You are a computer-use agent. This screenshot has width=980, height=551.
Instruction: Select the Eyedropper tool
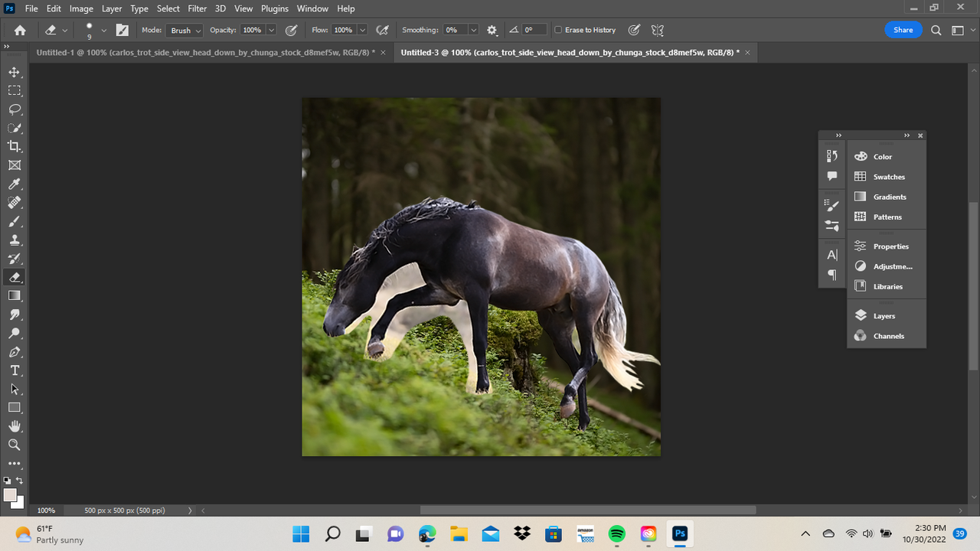tap(15, 184)
